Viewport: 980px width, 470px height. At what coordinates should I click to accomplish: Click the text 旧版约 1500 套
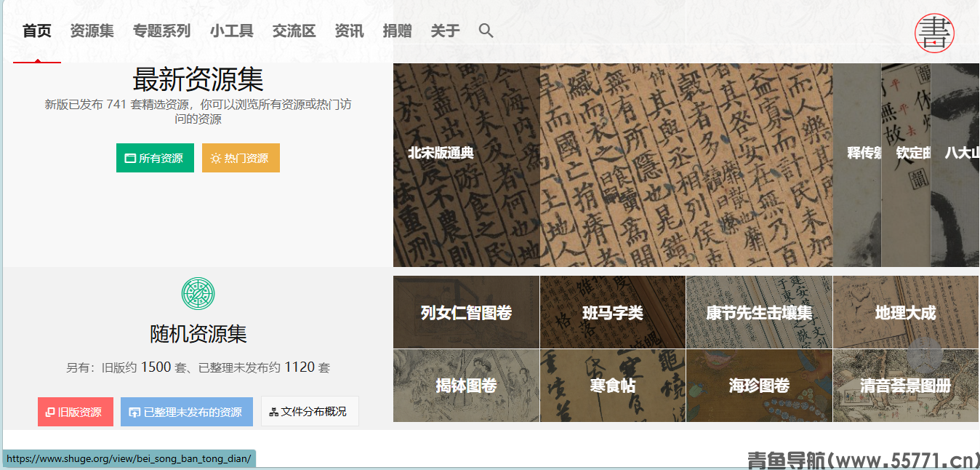point(145,367)
